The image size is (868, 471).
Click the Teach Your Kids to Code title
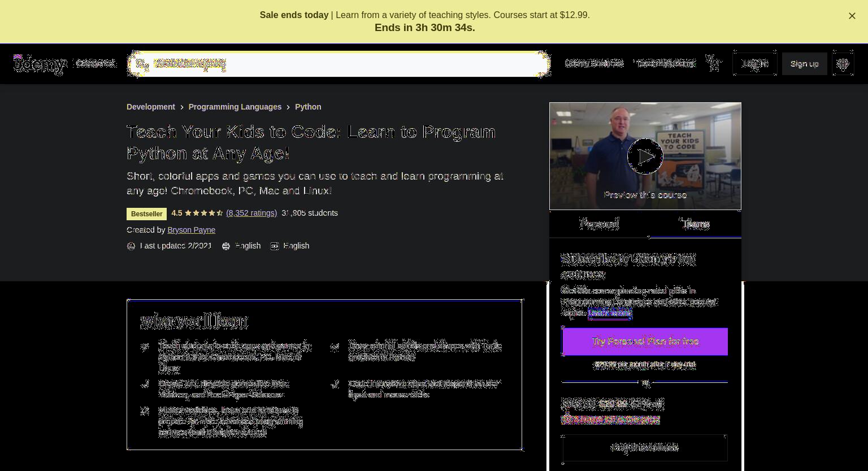(311, 142)
